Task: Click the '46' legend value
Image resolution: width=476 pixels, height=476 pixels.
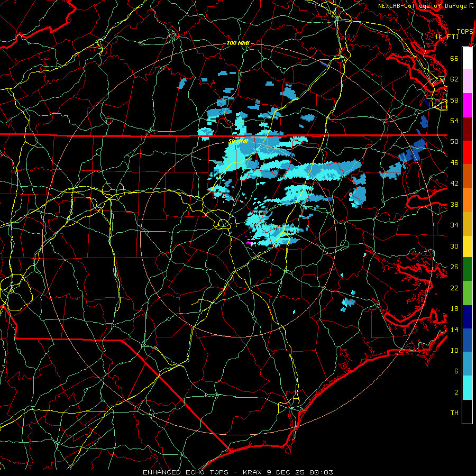Action: (454, 163)
